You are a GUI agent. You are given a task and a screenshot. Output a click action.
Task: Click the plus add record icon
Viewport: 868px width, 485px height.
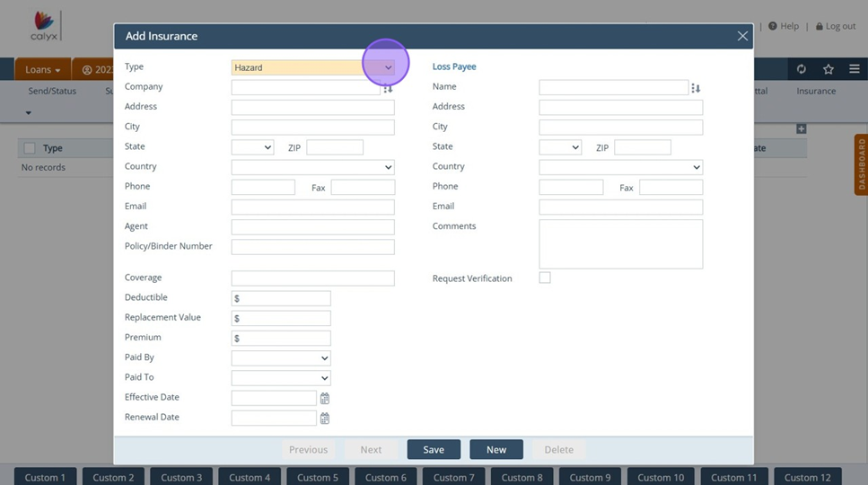point(802,129)
